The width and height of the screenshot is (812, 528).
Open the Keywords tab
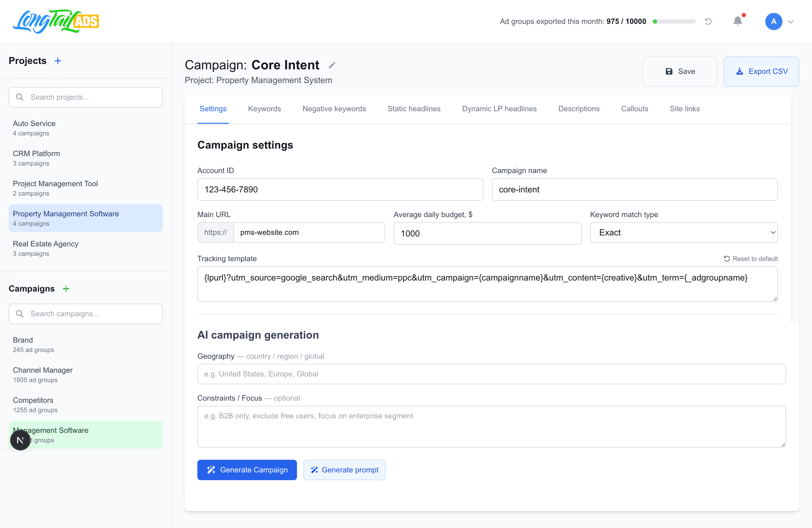coord(264,109)
